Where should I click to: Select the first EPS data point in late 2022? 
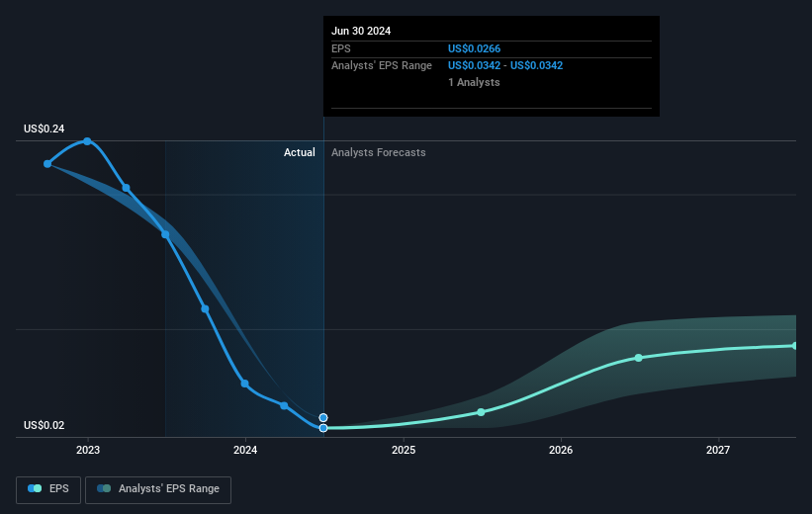click(x=47, y=164)
